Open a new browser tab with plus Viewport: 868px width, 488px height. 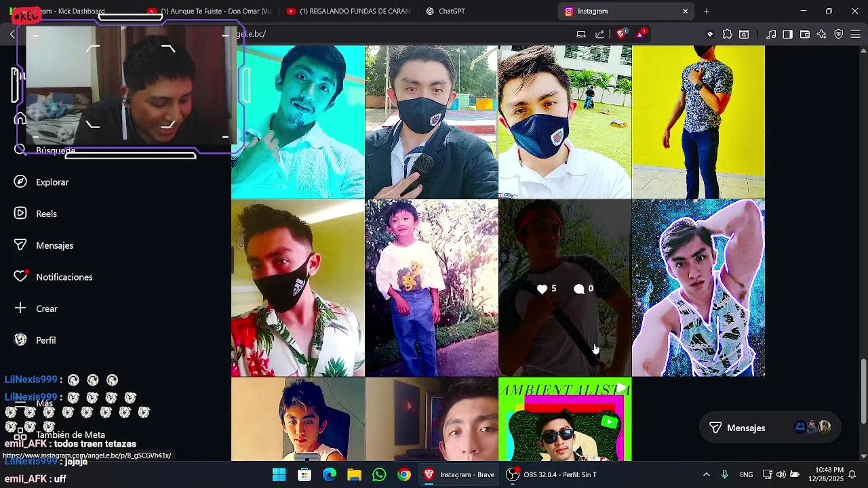click(x=707, y=12)
